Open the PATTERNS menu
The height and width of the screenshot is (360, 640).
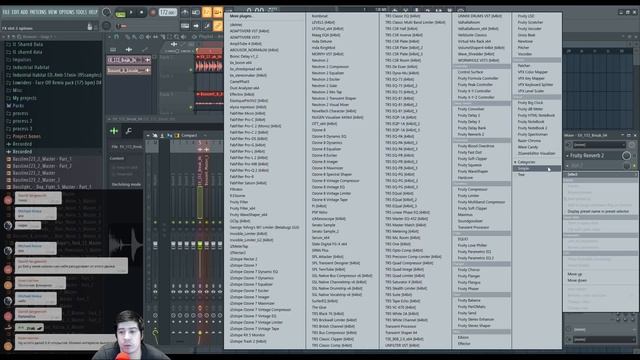(38, 12)
